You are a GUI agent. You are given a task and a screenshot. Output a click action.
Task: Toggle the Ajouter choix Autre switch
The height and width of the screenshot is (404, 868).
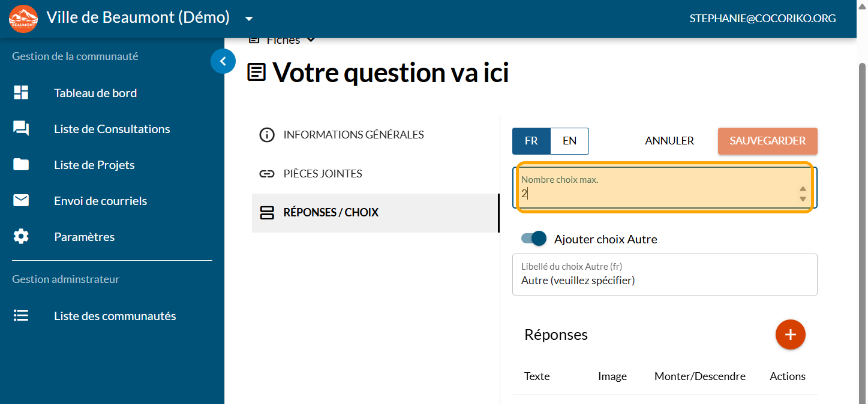[534, 239]
